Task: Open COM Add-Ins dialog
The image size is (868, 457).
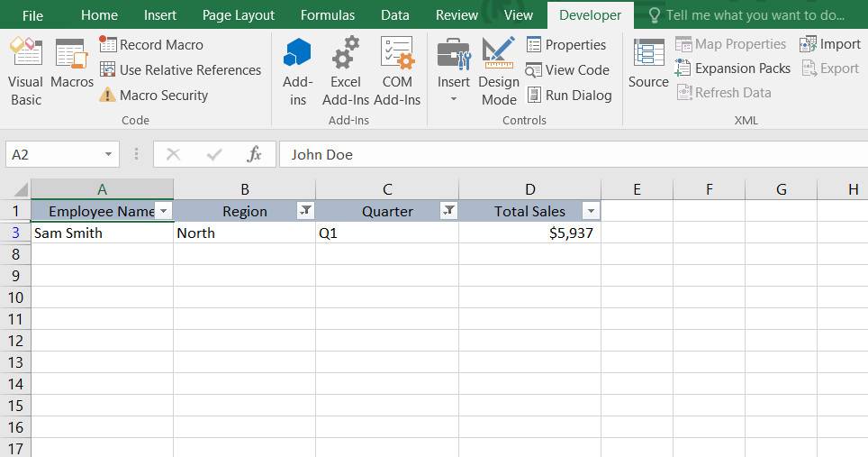Action: [x=397, y=72]
